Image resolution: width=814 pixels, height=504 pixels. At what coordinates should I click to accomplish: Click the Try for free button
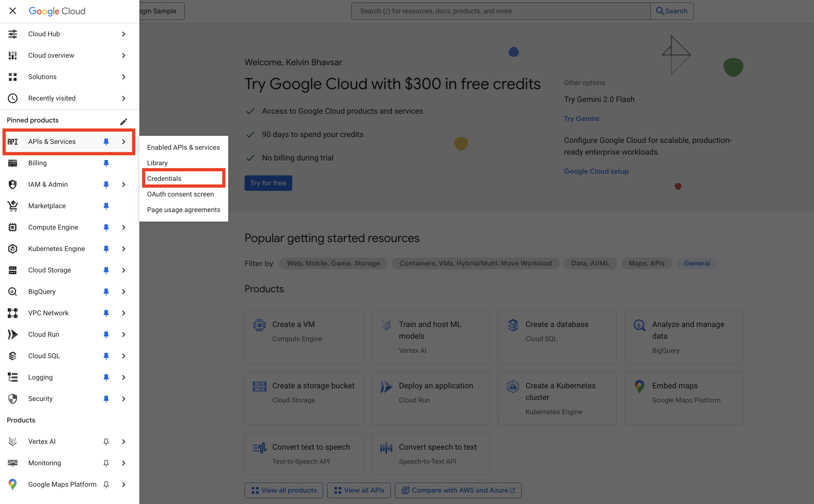[x=268, y=183]
